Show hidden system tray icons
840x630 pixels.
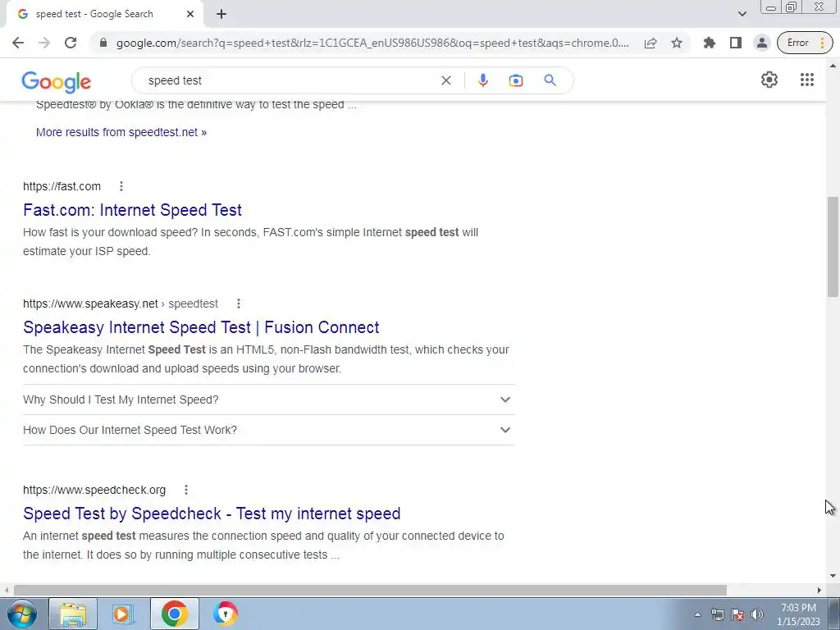(x=697, y=614)
